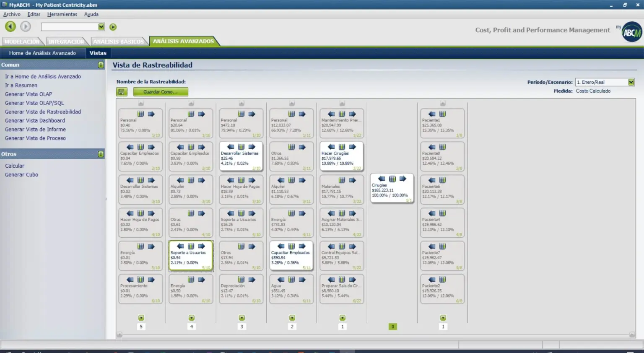Open the Generar Vista OLAP/SQL link
644x353 pixels.
pos(34,103)
